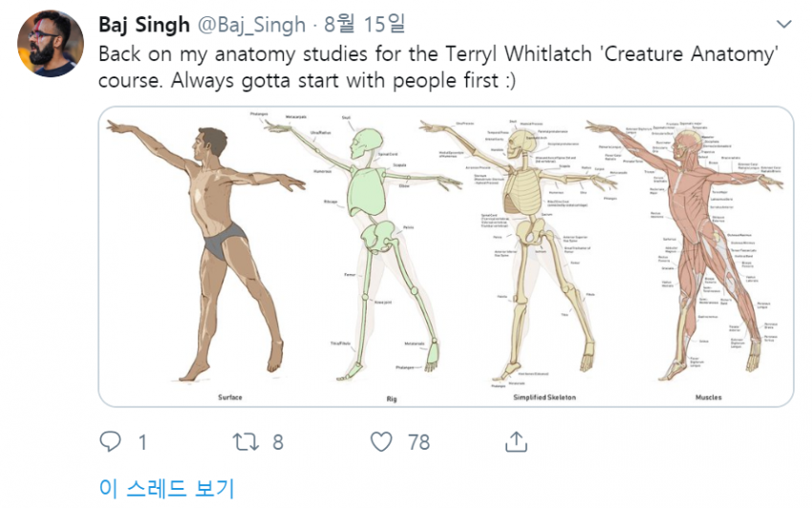Click the share upload arrow icon
This screenshot has width=812, height=508.
tap(516, 441)
